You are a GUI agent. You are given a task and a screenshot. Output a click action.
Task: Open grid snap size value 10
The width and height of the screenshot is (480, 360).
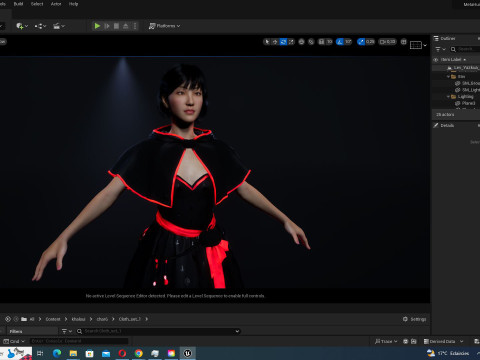(x=329, y=42)
